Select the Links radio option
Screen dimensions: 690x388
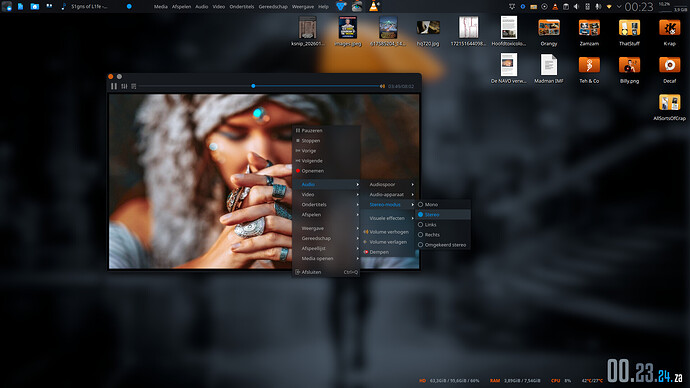pyautogui.click(x=443, y=225)
